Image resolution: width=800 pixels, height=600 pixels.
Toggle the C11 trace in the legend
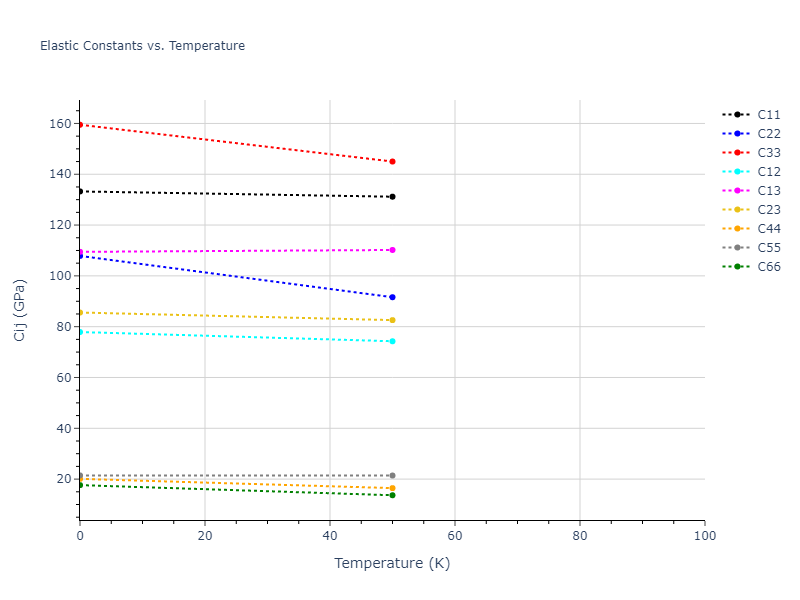pyautogui.click(x=768, y=115)
